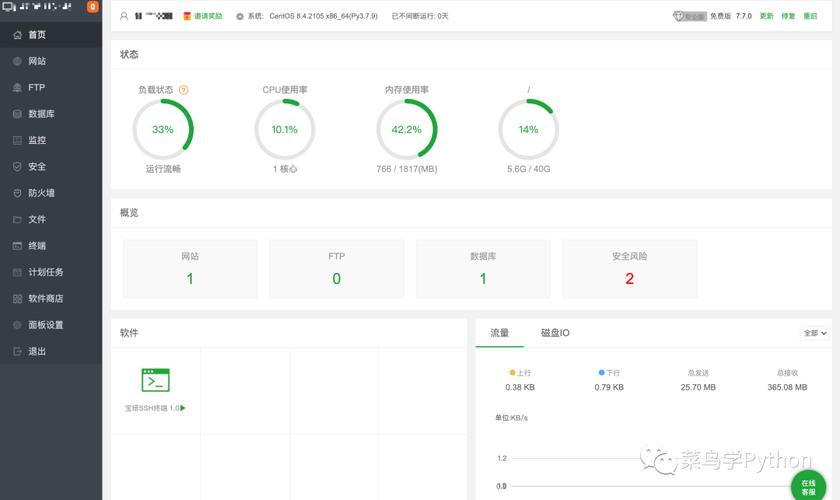
Task: Click the 单位:KB/s unit label
Action: click(x=511, y=417)
